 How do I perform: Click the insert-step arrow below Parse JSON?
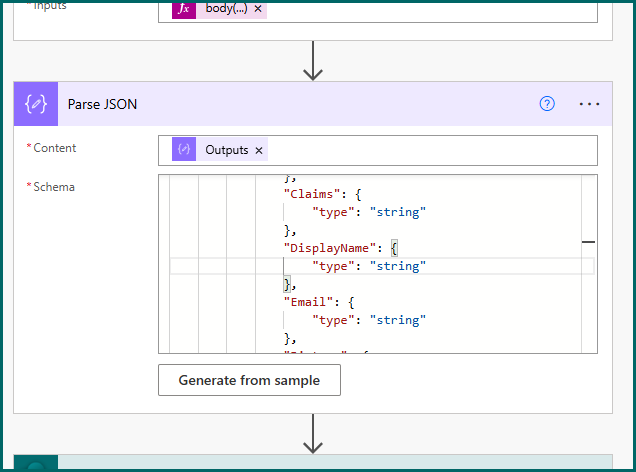point(313,434)
